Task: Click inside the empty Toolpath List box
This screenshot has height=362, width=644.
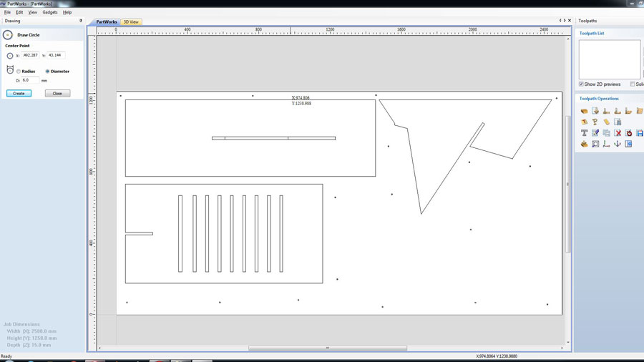Action: point(610,59)
